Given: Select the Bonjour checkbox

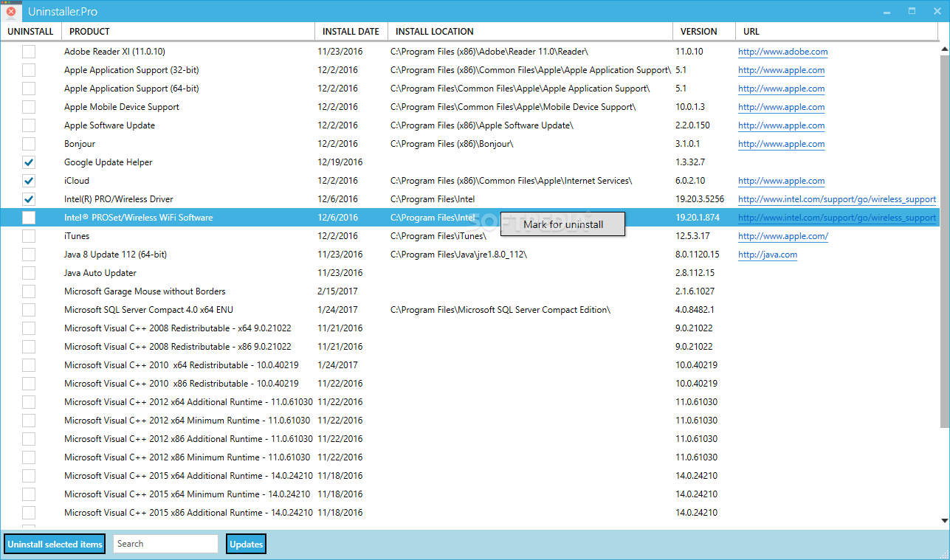Looking at the screenshot, I should (29, 144).
